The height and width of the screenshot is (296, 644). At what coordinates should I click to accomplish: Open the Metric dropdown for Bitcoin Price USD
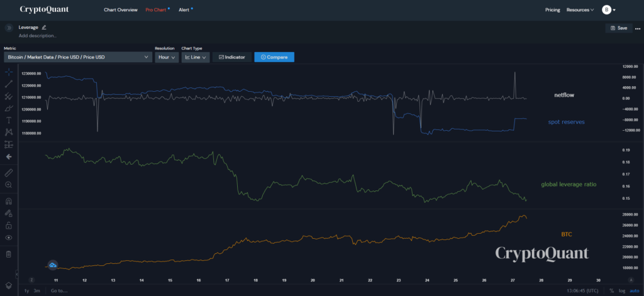tap(77, 57)
